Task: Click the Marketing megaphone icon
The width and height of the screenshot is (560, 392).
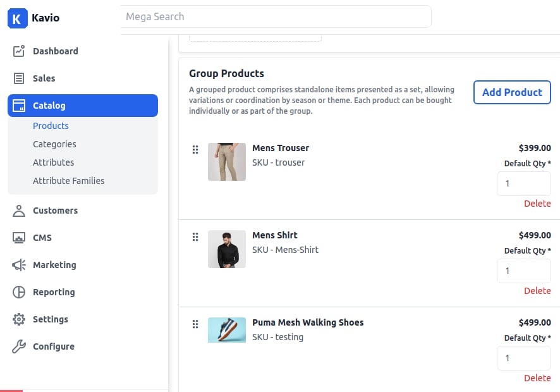Action: (x=18, y=265)
